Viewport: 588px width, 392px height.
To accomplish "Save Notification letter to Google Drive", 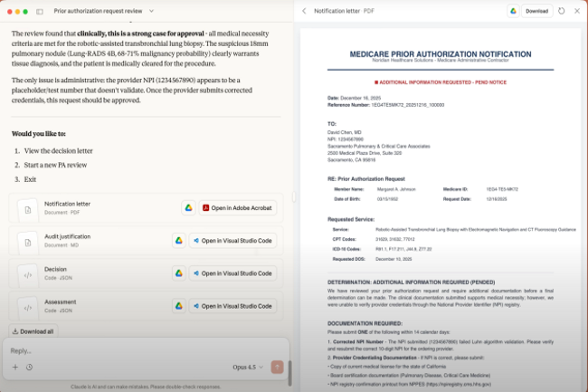I will click(188, 208).
